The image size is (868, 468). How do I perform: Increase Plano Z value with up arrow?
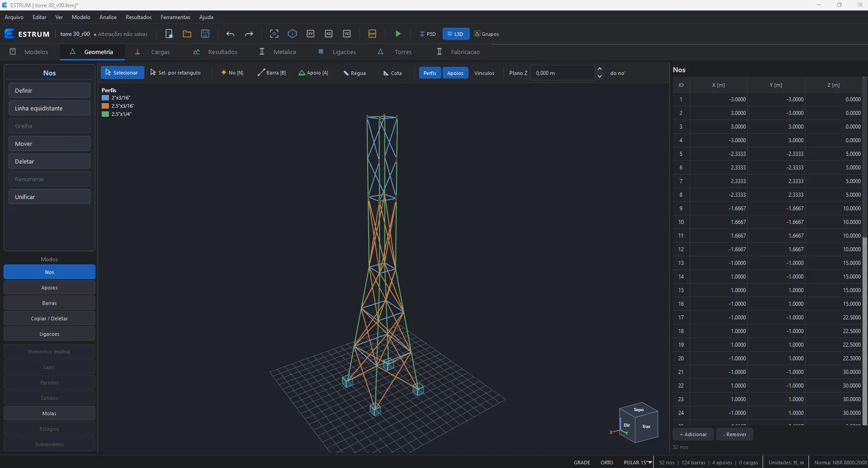(600, 69)
